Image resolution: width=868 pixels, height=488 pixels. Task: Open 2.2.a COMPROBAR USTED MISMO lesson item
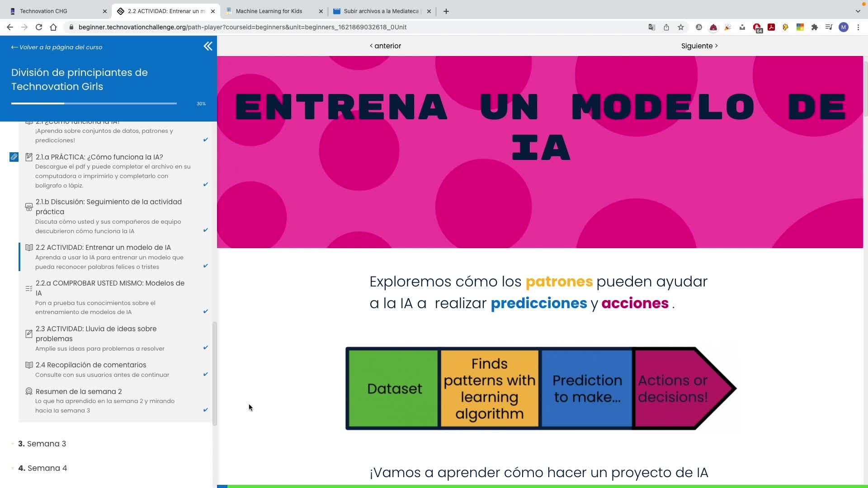tap(110, 288)
